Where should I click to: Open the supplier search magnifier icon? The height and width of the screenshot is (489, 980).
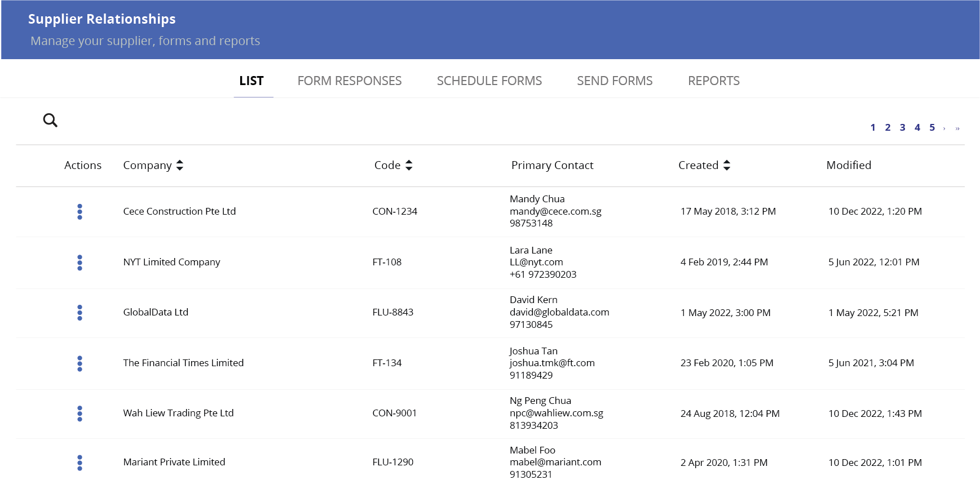tap(50, 120)
